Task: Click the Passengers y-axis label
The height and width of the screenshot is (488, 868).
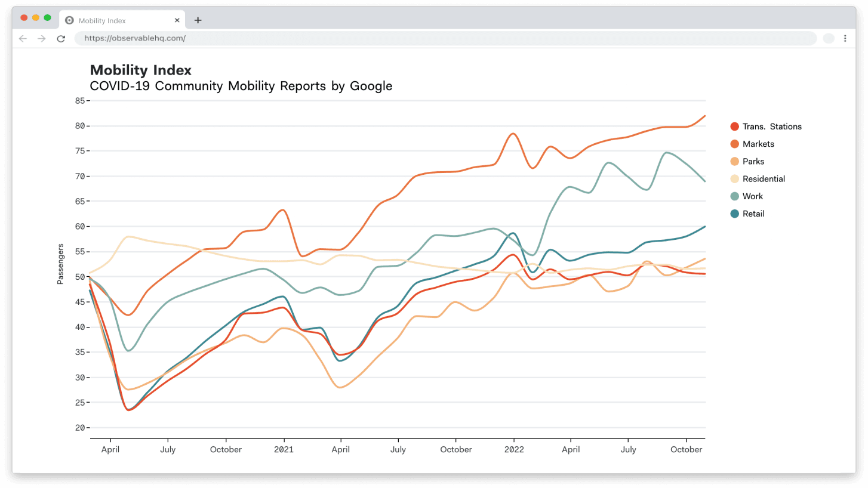Action: (60, 264)
